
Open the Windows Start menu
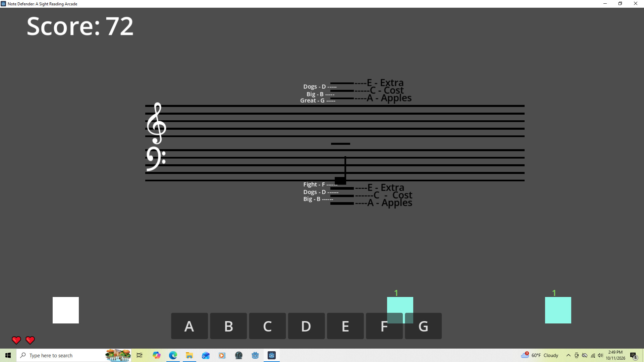click(x=8, y=355)
